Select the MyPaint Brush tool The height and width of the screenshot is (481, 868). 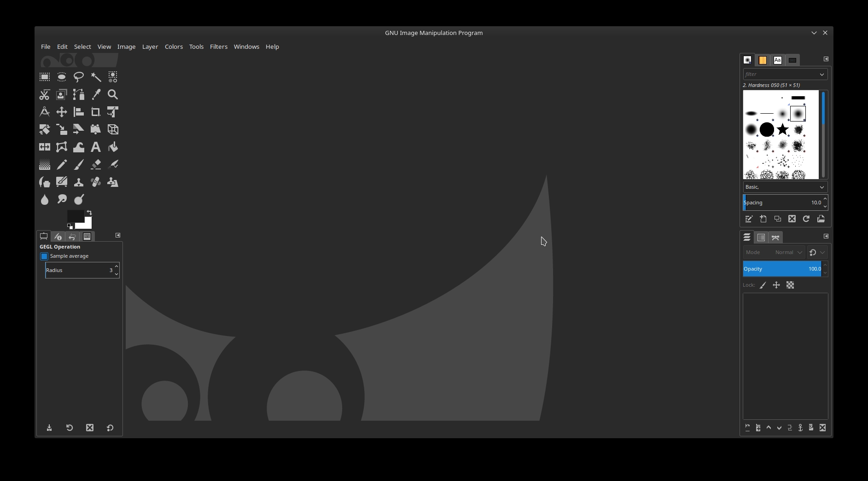pos(62,182)
